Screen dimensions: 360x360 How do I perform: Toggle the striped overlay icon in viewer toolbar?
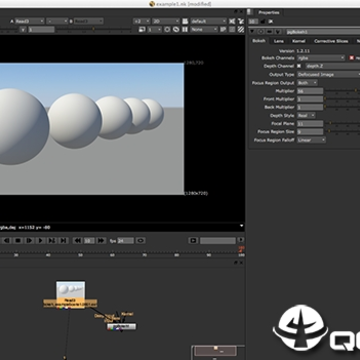pyautogui.click(x=241, y=30)
